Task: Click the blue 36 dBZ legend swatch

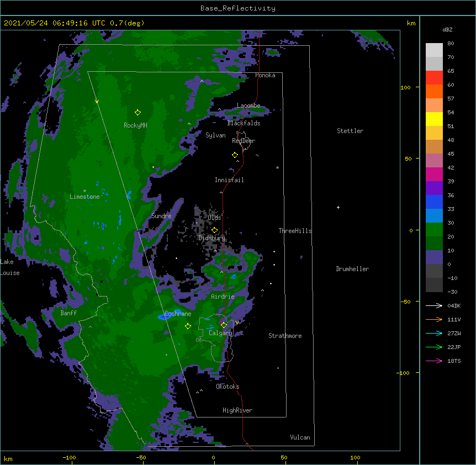Action: pos(434,202)
